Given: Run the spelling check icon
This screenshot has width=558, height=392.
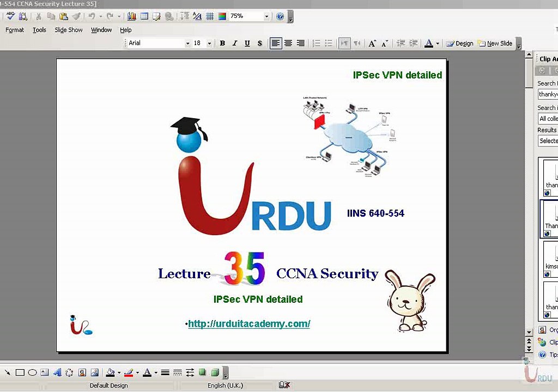Looking at the screenshot, I should click(10, 16).
